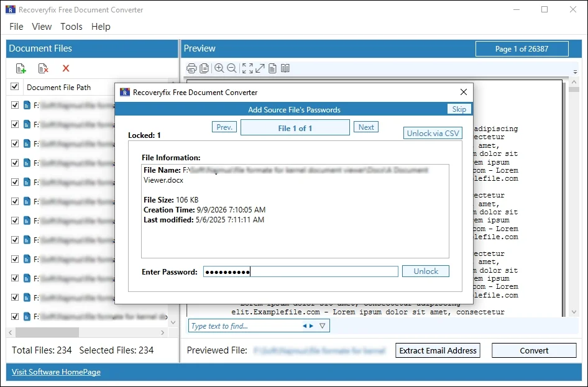Close the Add Source File's Passwords dialog
The width and height of the screenshot is (588, 387).
(464, 92)
